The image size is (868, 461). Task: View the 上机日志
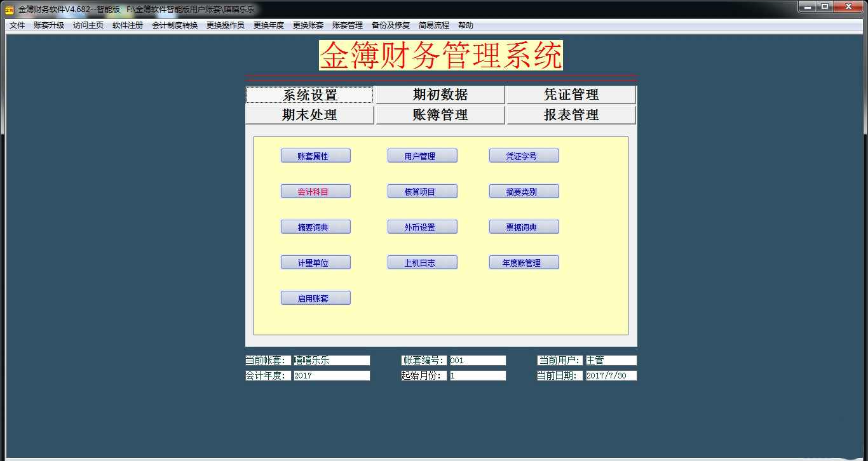pos(423,262)
